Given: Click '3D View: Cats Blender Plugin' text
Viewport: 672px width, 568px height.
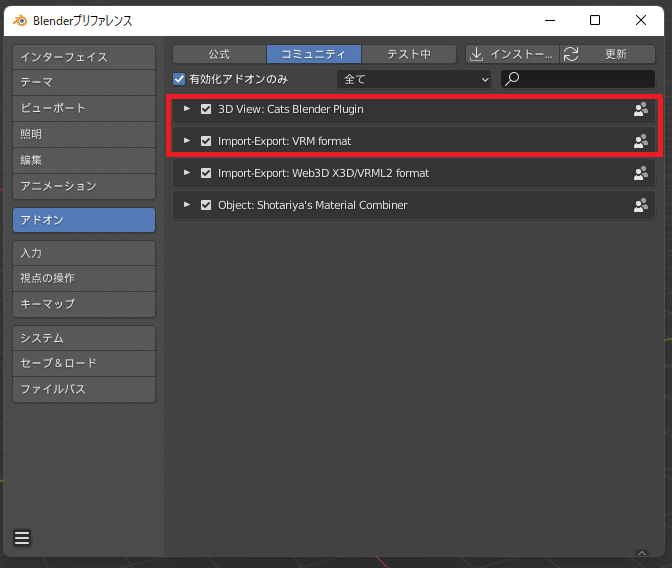Looking at the screenshot, I should click(x=291, y=109).
